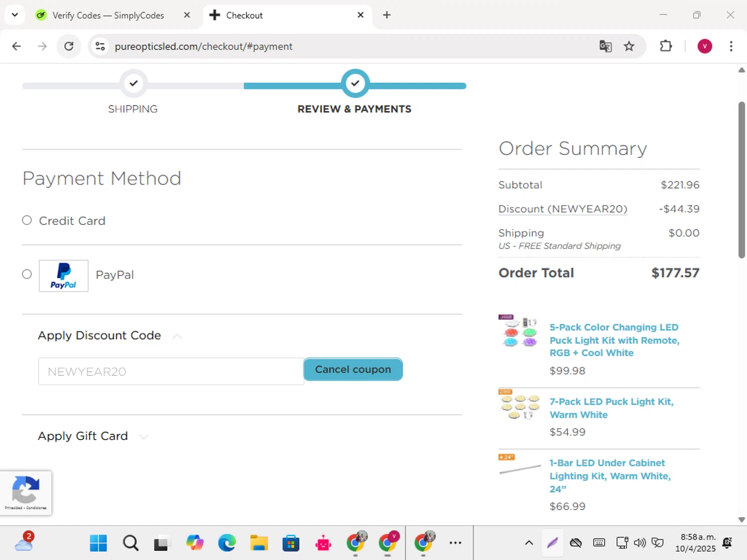Screen dimensions: 747x560
Task: Show more taskbar apps with the three dots
Action: (x=455, y=543)
